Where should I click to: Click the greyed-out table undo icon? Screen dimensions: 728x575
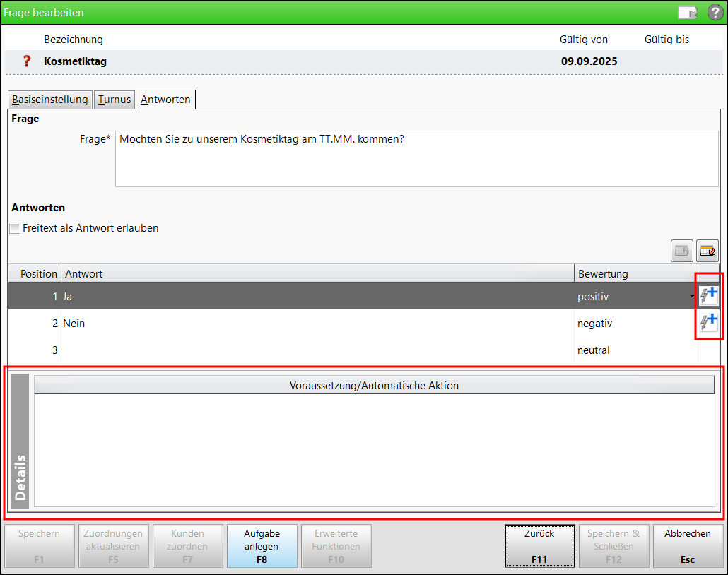682,250
